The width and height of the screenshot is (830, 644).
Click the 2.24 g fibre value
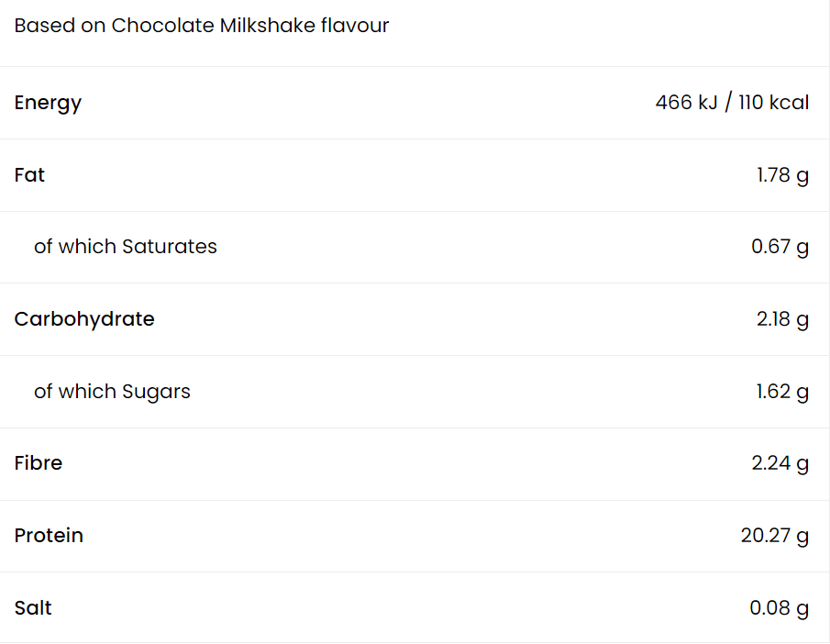point(780,463)
